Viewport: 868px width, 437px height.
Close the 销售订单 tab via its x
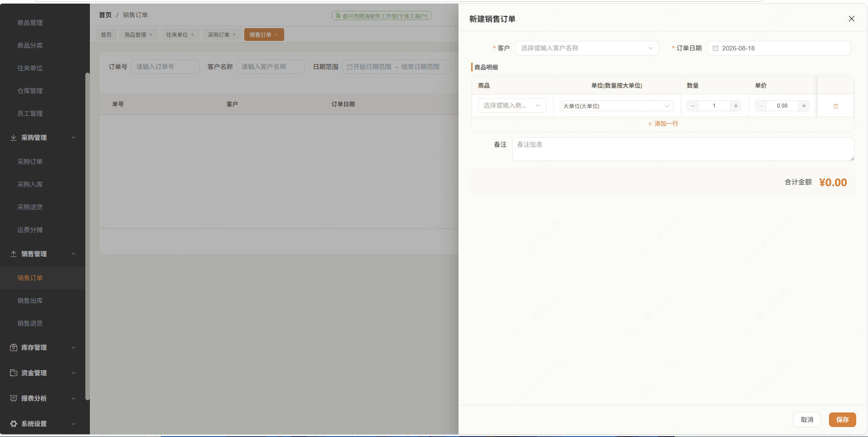click(276, 35)
